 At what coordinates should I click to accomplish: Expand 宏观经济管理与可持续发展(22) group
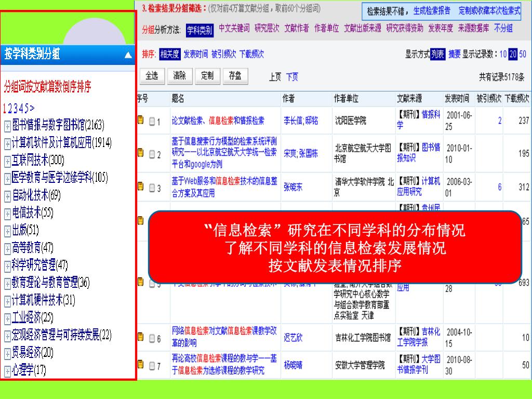click(x=7, y=337)
